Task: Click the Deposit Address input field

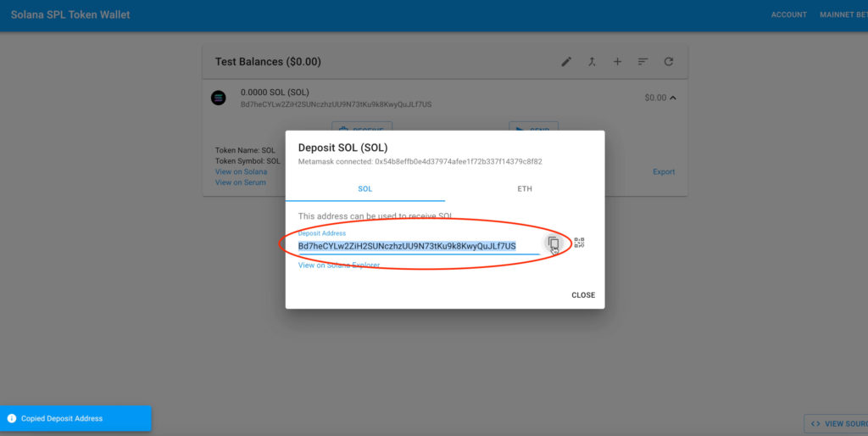Action: 419,246
